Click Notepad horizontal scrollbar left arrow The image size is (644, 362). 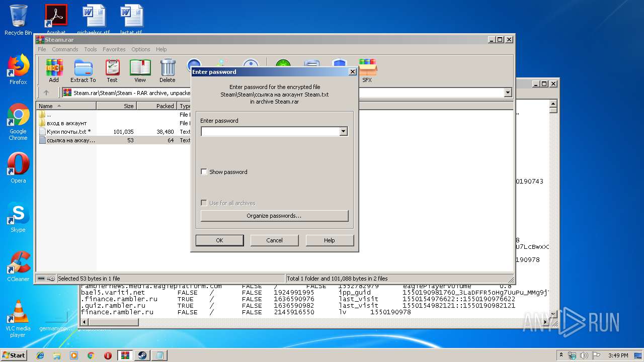pos(85,322)
